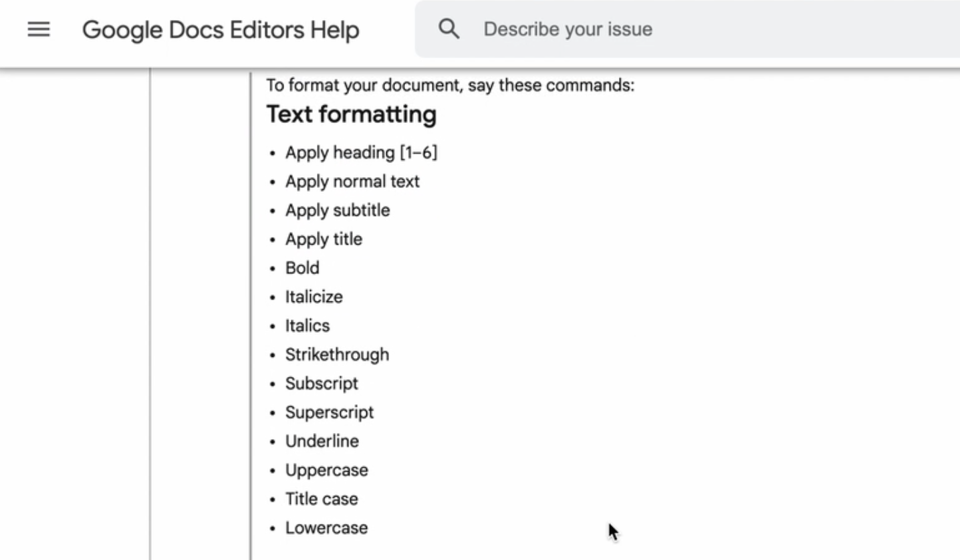
Task: Click the 'Lowercase' command text
Action: [327, 527]
